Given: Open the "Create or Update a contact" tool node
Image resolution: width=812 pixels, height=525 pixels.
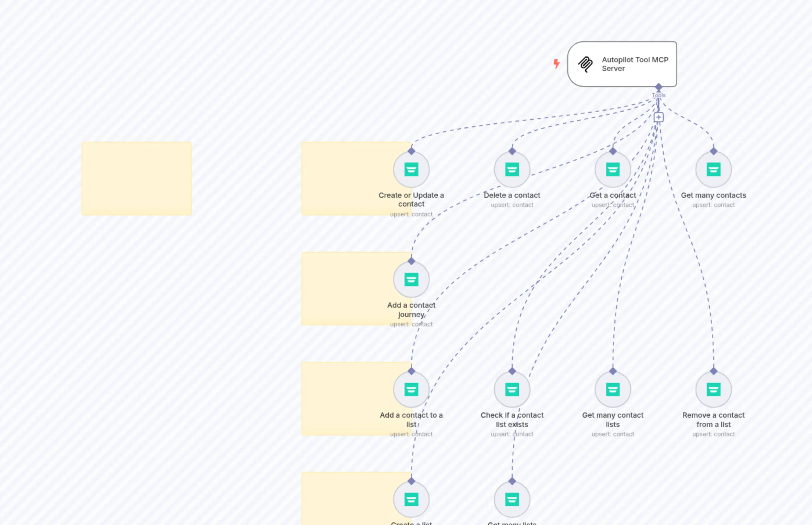Looking at the screenshot, I should [x=411, y=170].
